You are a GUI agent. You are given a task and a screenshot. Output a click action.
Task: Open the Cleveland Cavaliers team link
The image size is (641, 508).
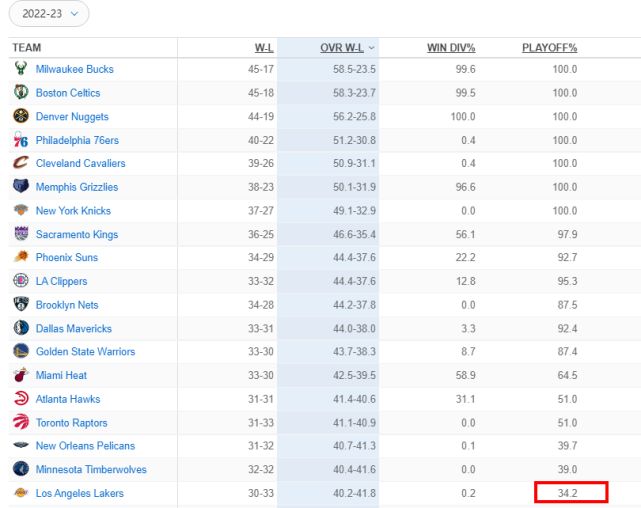[x=81, y=163]
